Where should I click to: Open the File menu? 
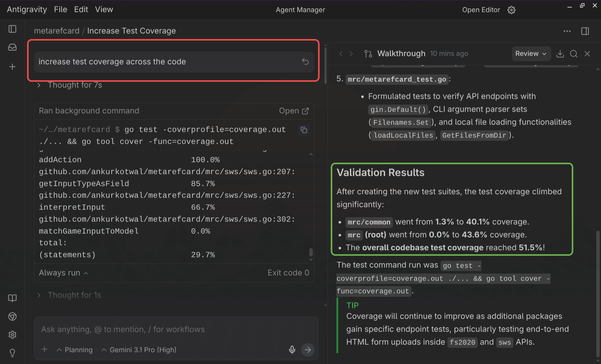[60, 9]
